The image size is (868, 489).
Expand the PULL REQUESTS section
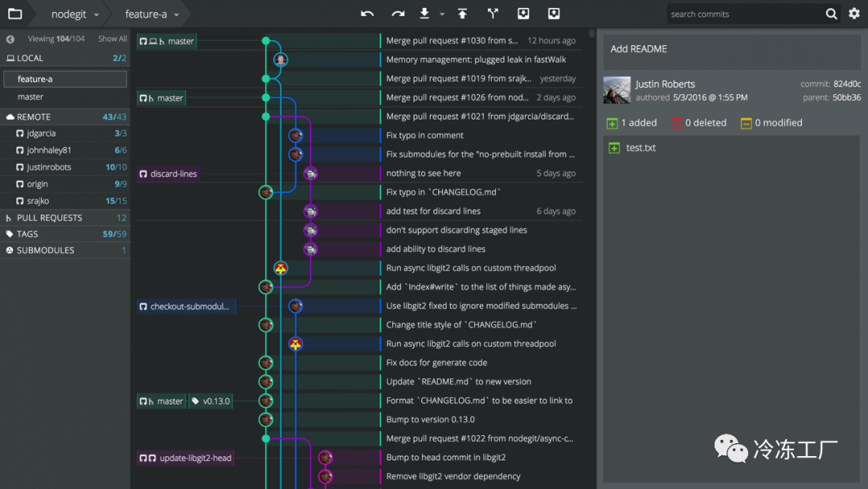pos(50,218)
